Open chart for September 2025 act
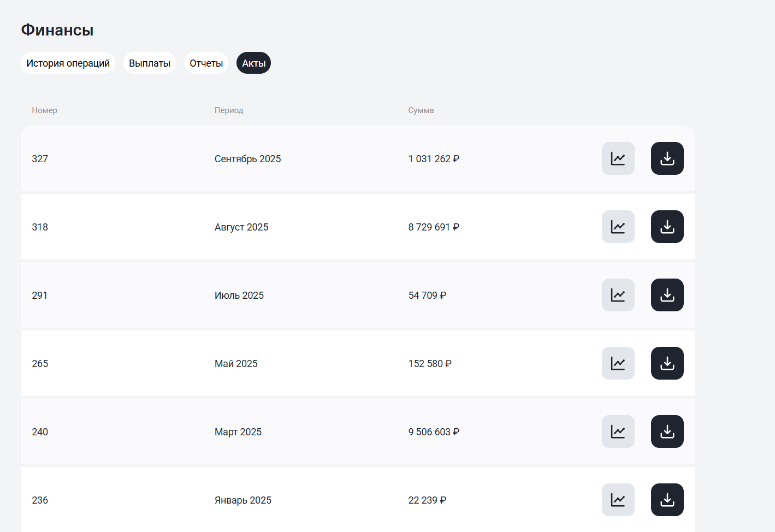 click(x=618, y=158)
